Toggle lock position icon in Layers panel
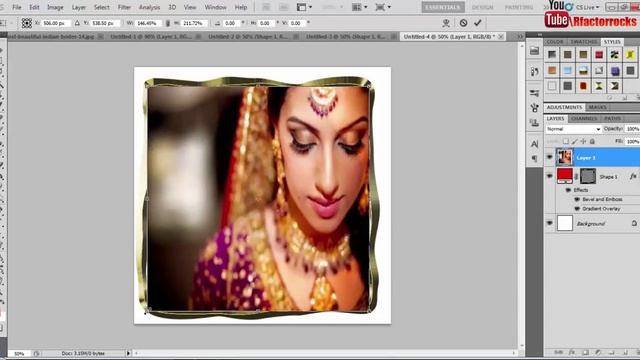The width and height of the screenshot is (640, 360). click(583, 142)
